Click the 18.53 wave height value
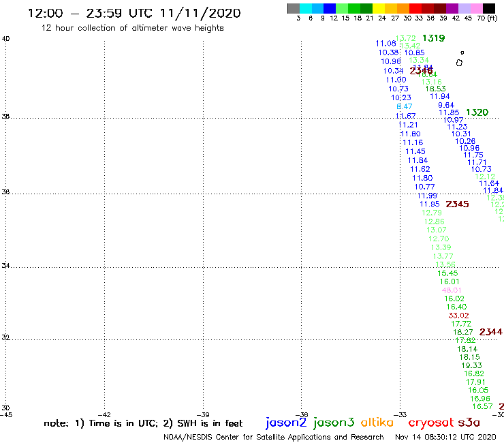The image size is (504, 443). pos(436,89)
